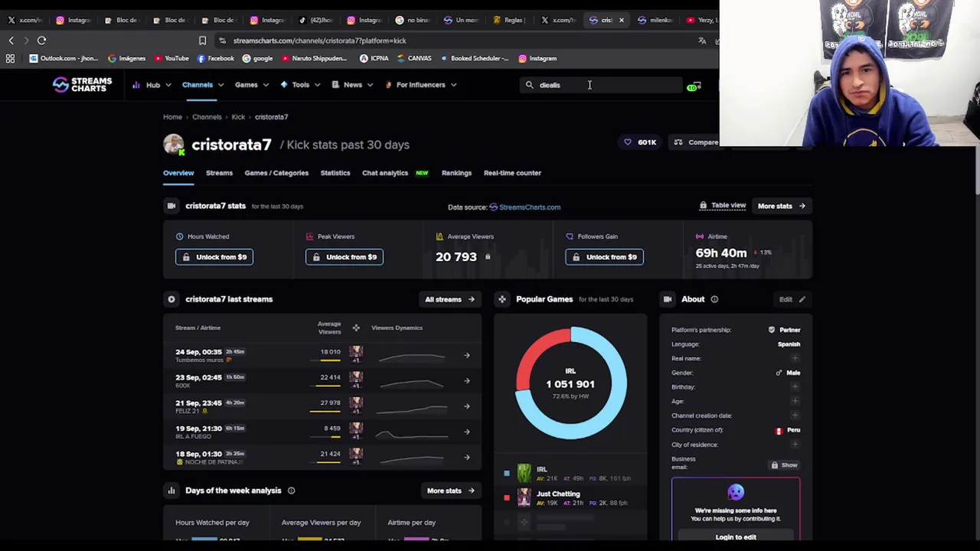
Task: Click the IRL game thumbnail
Action: (x=524, y=473)
